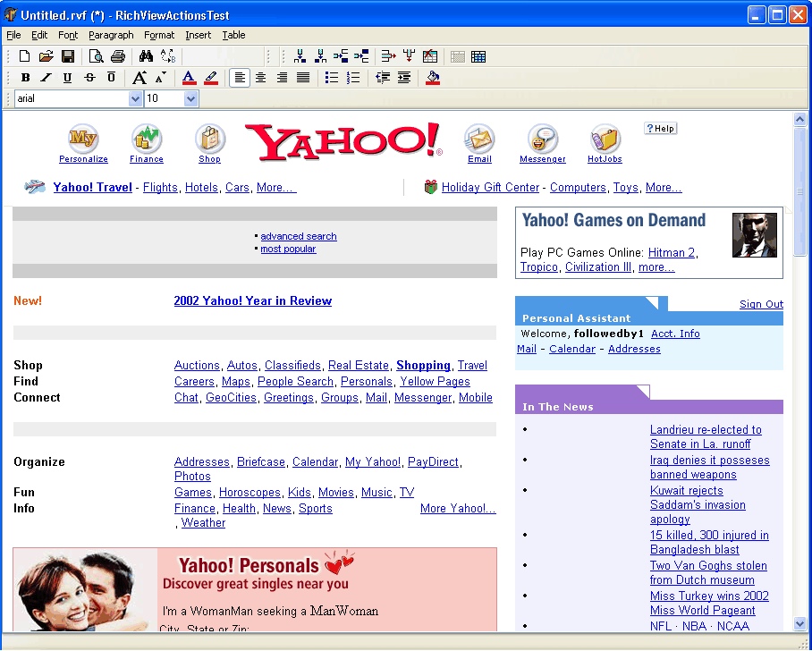Screen dimensions: 812x651
Task: Click the delete table columns icon
Action: pyautogui.click(x=409, y=56)
